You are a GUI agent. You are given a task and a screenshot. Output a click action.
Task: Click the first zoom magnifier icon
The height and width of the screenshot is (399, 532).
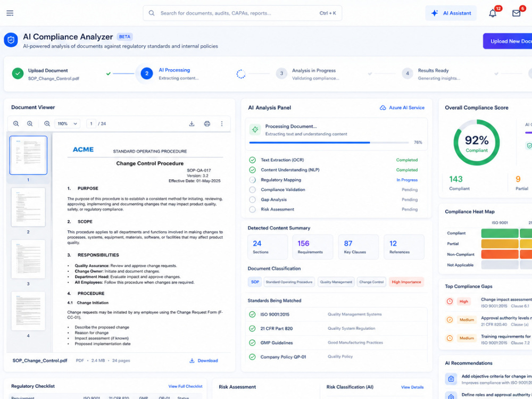click(x=16, y=124)
